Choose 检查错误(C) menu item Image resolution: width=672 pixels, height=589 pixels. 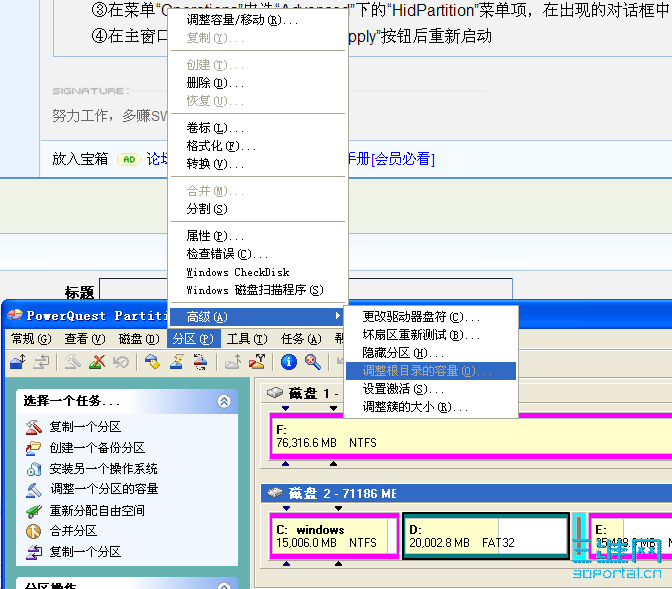(258, 254)
